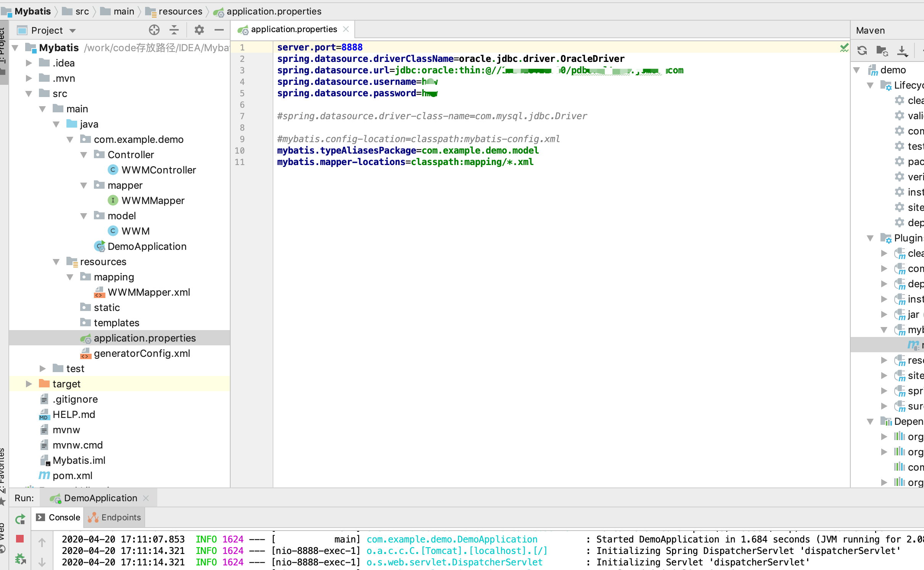
Task: Open the Project view dropdown
Action: click(73, 31)
